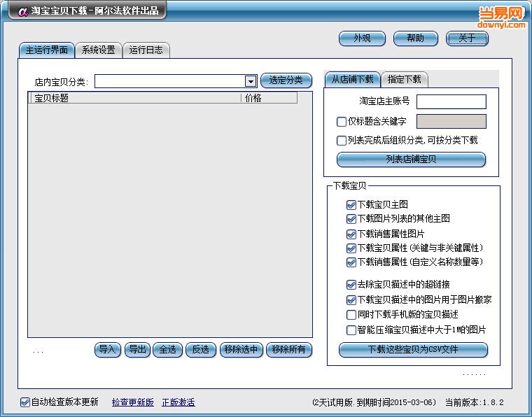Click the 外观 button
This screenshot has width=532, height=417.
tap(362, 38)
